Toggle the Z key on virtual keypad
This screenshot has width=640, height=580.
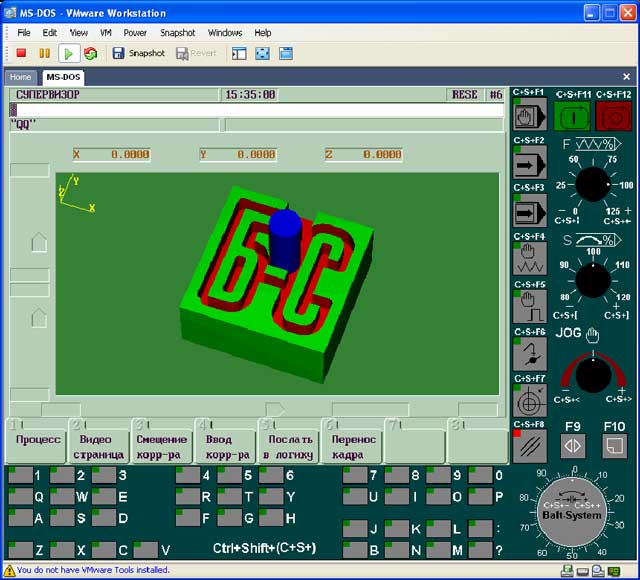point(22,550)
